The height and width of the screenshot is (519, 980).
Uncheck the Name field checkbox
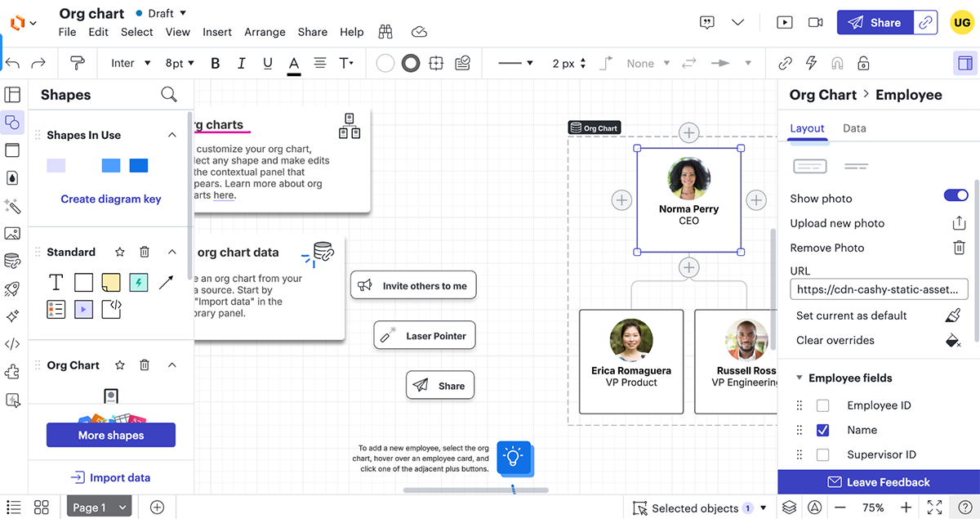(x=823, y=430)
